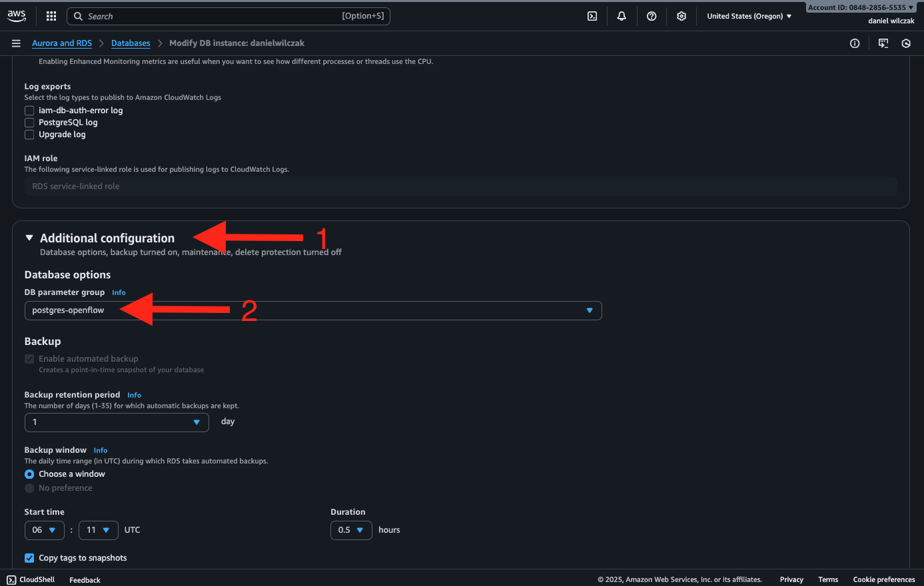The width and height of the screenshot is (924, 586).
Task: Click into the AWS search field
Action: (213, 16)
